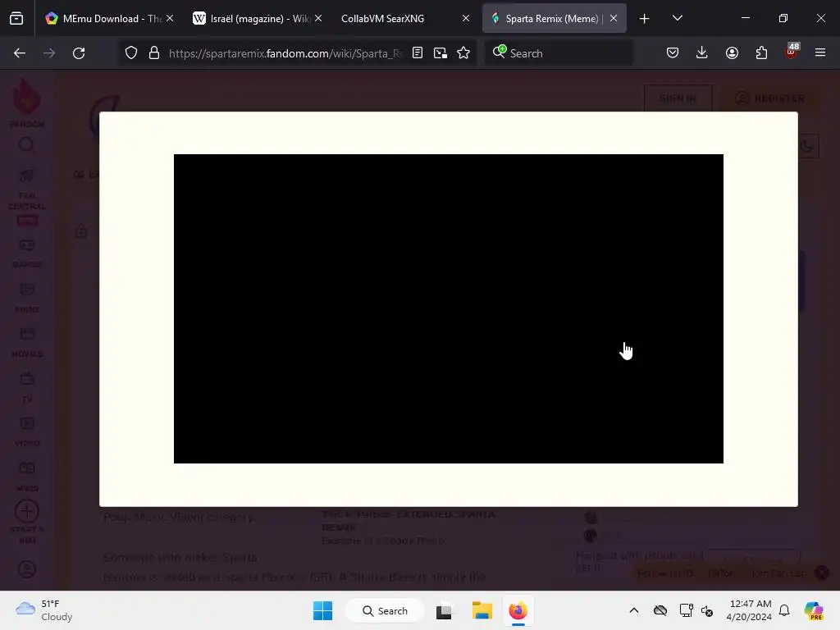
Task: Open Copilot preview icon on taskbar
Action: click(x=814, y=610)
